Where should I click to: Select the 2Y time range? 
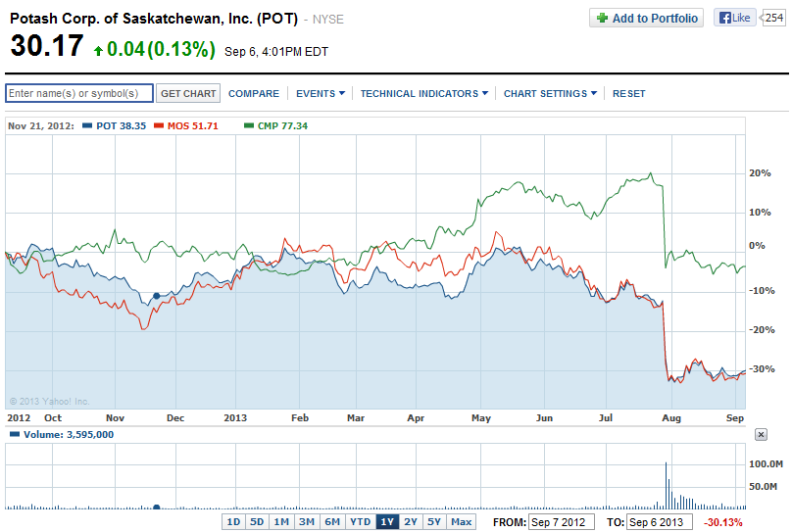411,522
